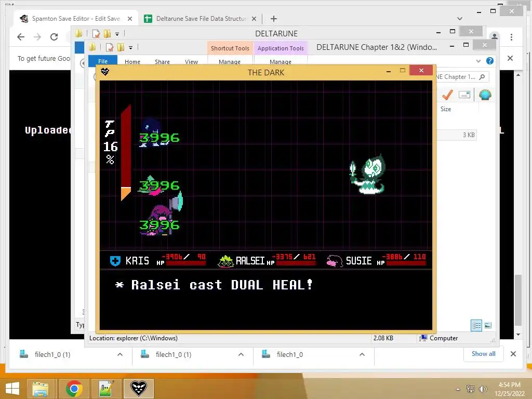
Task: Click Kris shield icon in HP bar
Action: (115, 261)
